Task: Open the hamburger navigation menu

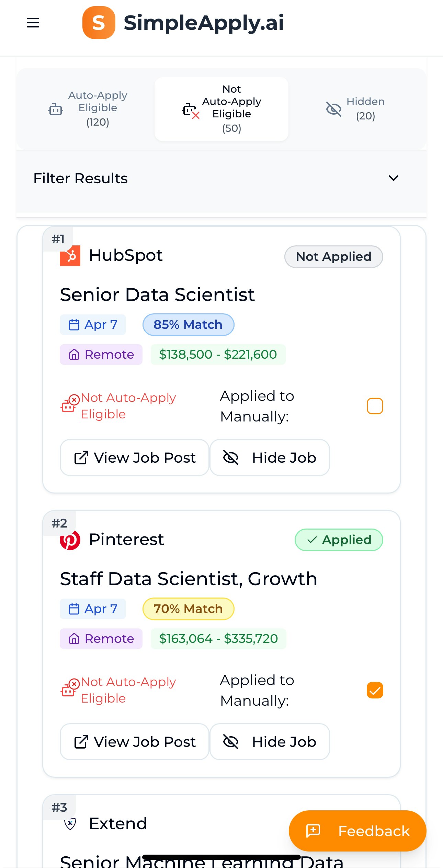Action: [33, 23]
